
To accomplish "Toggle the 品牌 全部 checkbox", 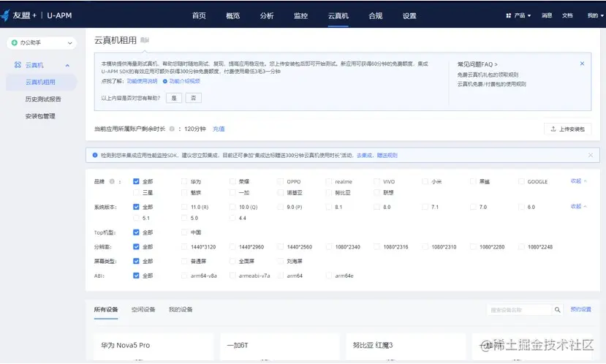I will click(136, 181).
